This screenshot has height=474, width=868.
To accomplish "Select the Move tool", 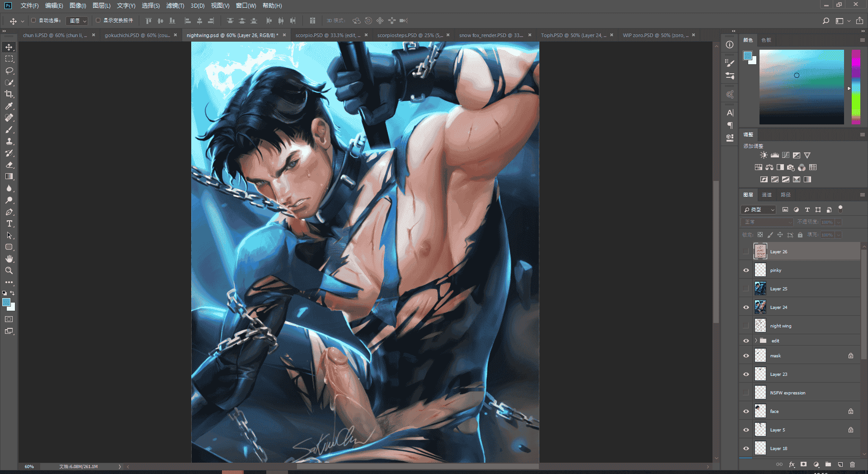I will [x=9, y=47].
